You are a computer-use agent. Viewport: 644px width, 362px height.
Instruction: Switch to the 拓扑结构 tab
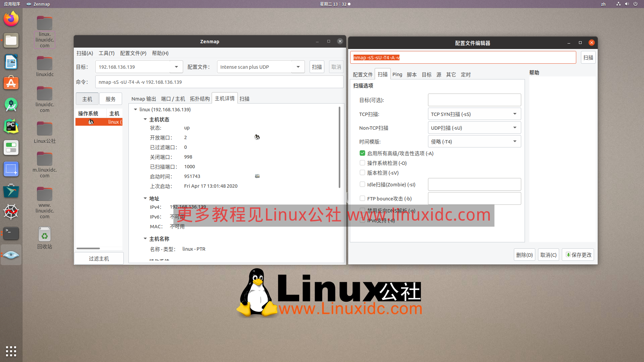(200, 98)
